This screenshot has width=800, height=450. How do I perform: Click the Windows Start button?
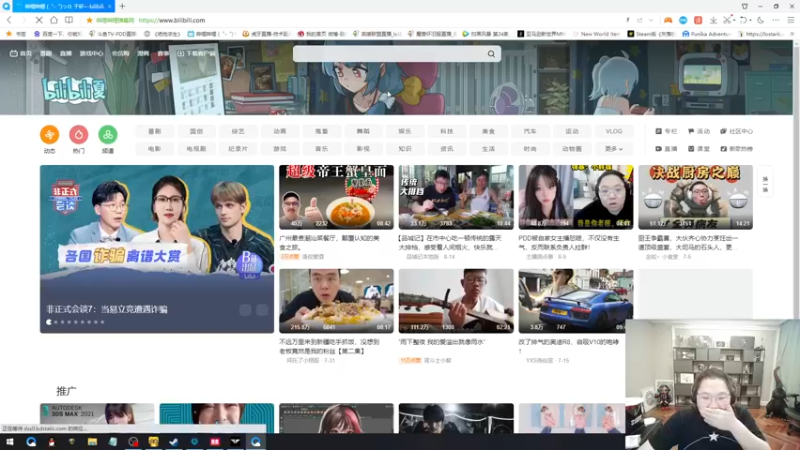tap(10, 442)
